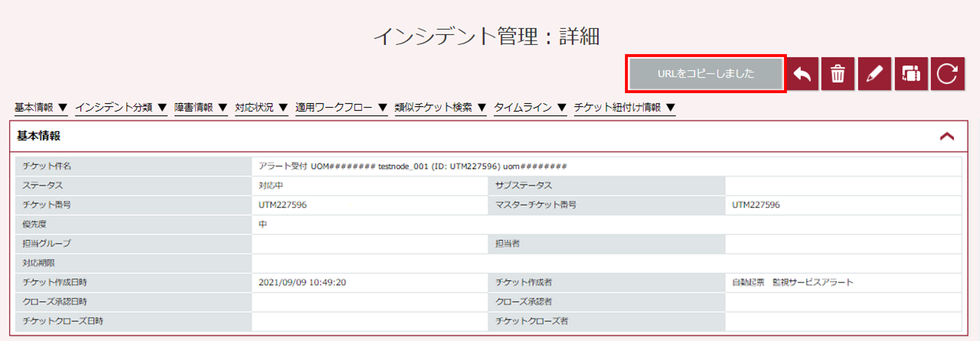
Task: Click ticket number UTM227596 value cell
Action: (370, 205)
